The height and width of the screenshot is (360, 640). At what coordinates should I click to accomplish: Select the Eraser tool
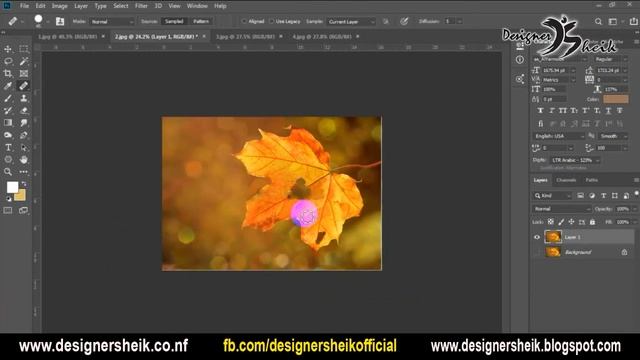(24, 110)
